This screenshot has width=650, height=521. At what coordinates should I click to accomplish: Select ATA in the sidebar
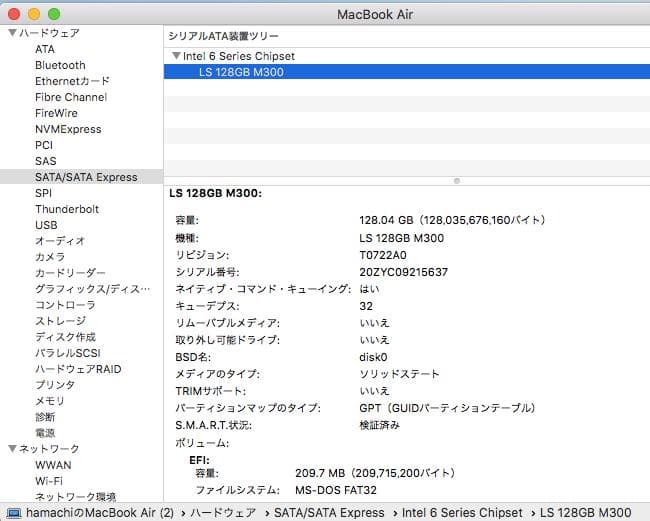coord(45,49)
